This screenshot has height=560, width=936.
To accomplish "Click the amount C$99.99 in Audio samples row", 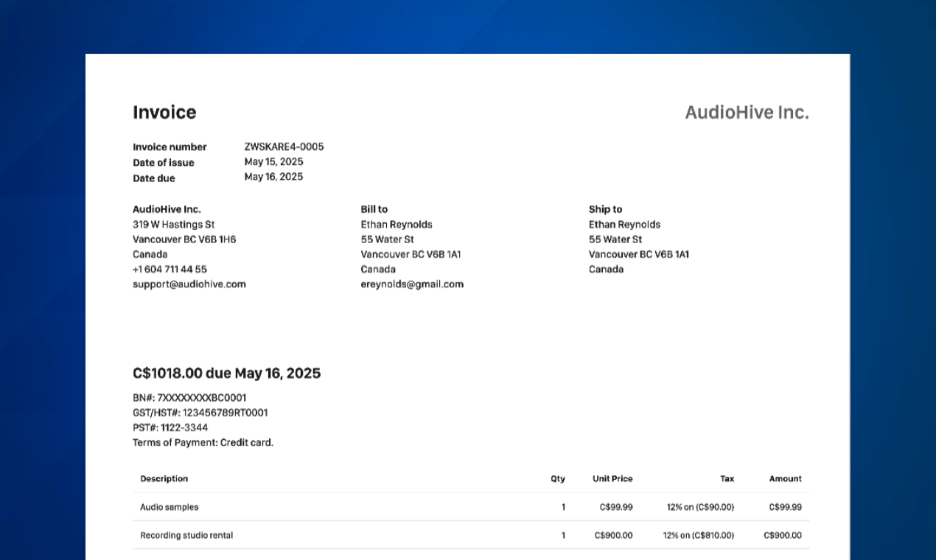I will coord(786,507).
